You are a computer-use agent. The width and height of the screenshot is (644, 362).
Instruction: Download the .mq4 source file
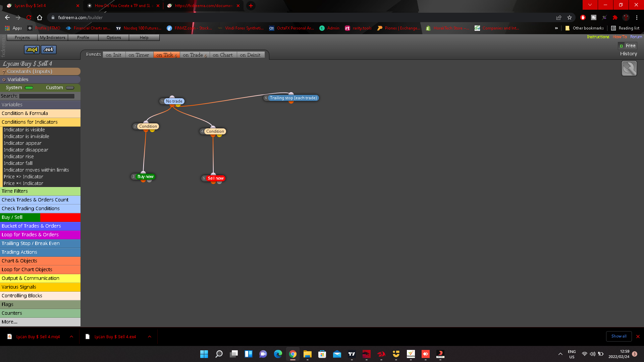[x=32, y=50]
